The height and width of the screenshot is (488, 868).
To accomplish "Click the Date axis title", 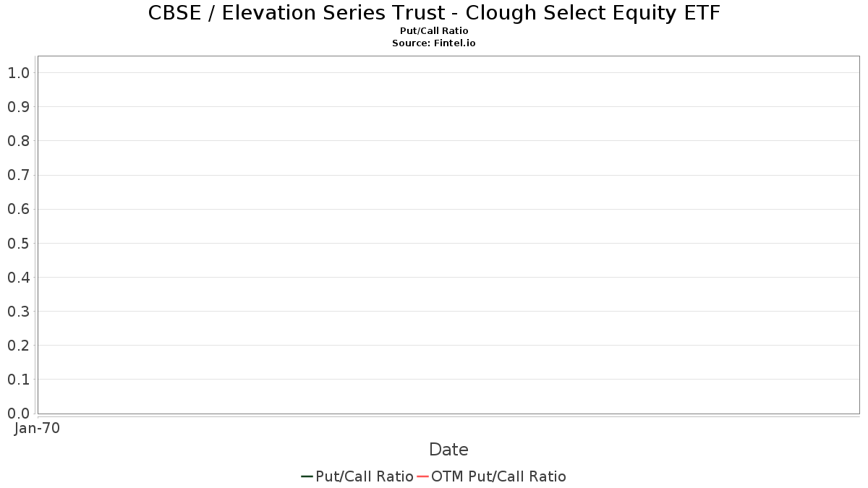I will point(448,450).
